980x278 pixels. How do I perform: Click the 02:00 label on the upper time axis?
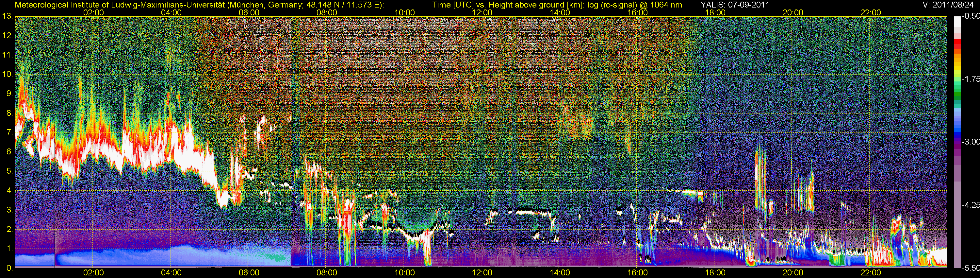click(93, 12)
